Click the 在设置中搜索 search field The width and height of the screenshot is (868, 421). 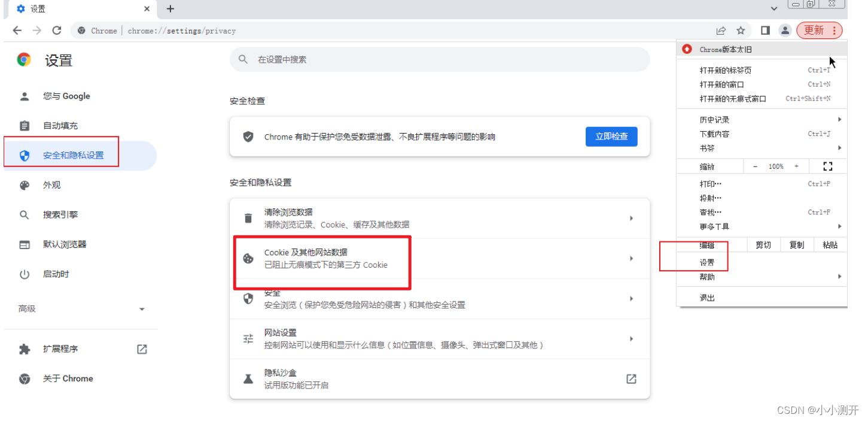(440, 60)
